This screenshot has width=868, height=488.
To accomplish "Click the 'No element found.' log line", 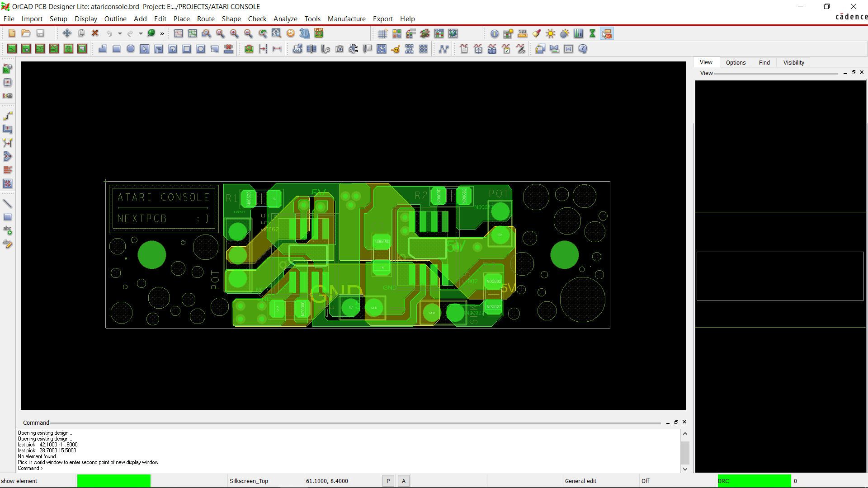I will [x=37, y=456].
